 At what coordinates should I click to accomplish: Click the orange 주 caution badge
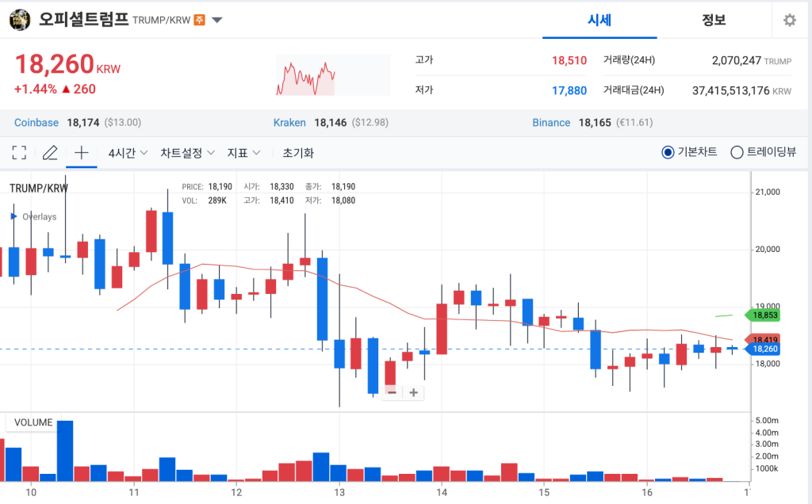click(199, 20)
